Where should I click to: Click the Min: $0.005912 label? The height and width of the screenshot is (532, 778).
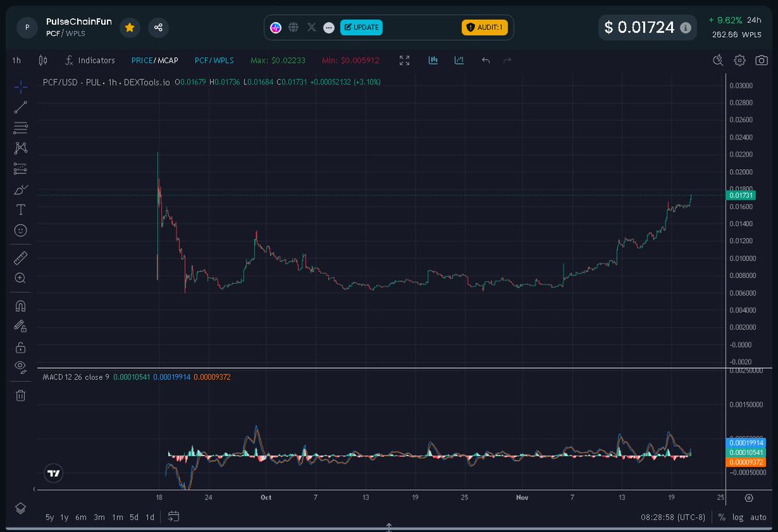351,60
